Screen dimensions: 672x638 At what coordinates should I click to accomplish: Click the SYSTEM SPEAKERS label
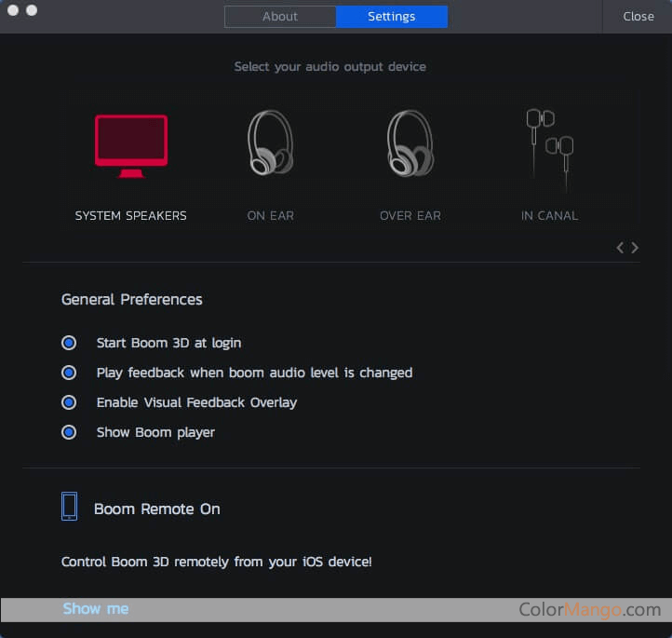131,215
